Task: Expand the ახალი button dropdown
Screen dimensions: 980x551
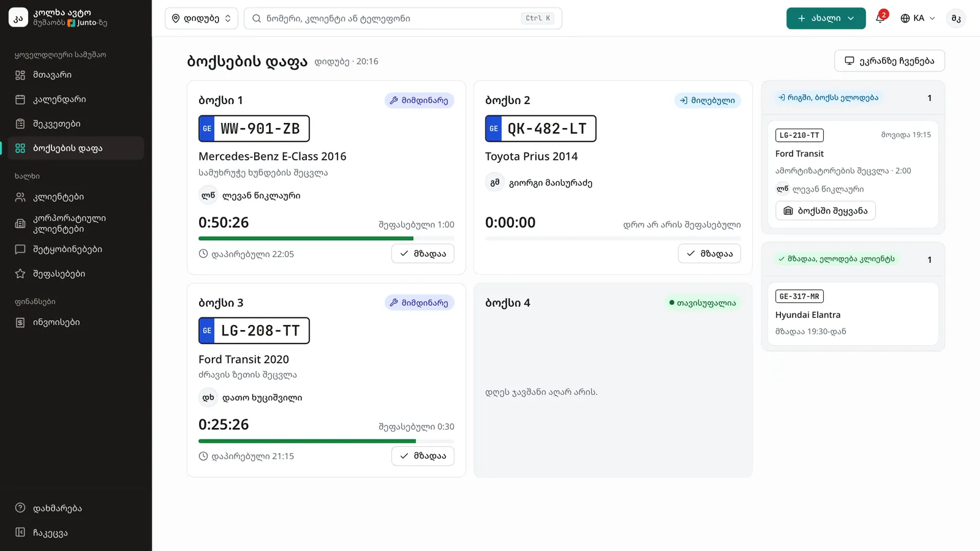Action: (x=826, y=18)
